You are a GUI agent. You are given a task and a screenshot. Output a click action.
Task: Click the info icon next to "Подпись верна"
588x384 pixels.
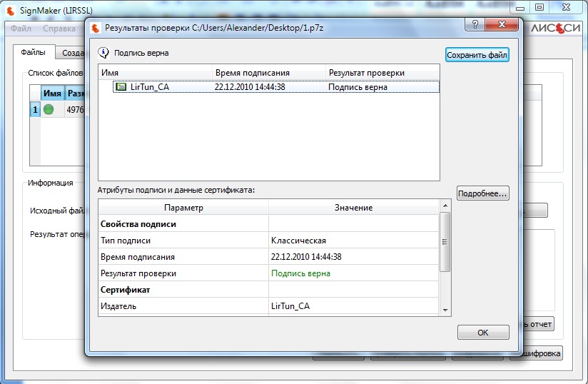(x=104, y=53)
